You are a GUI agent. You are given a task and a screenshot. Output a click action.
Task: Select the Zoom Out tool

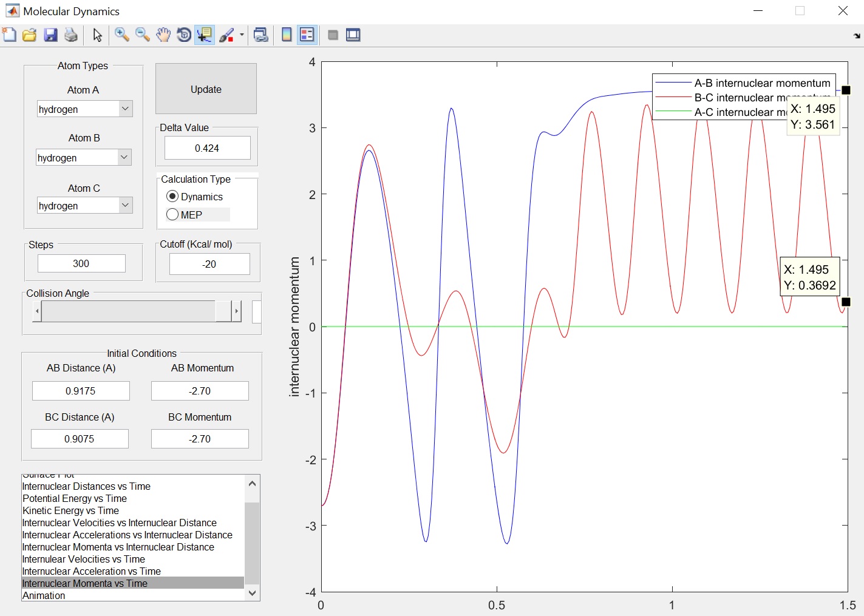[x=143, y=35]
